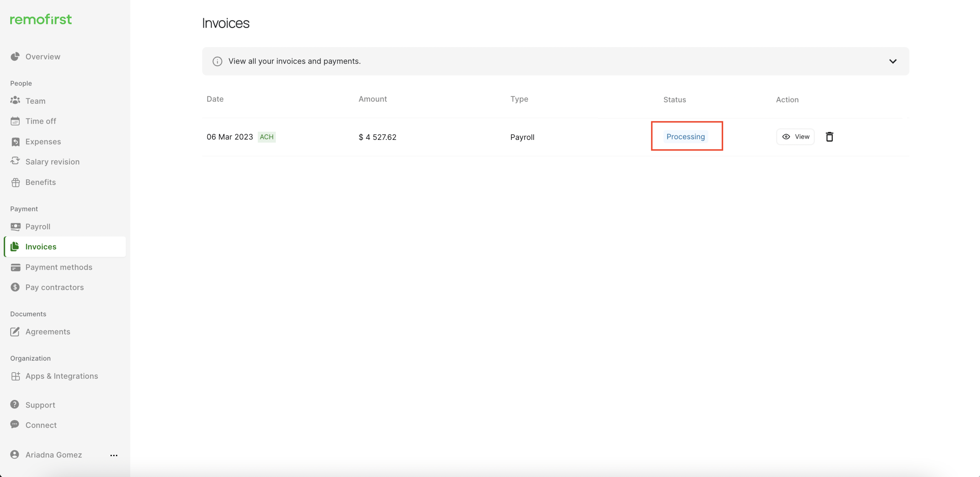Click the Team people icon
This screenshot has height=477, width=980.
pyautogui.click(x=15, y=101)
